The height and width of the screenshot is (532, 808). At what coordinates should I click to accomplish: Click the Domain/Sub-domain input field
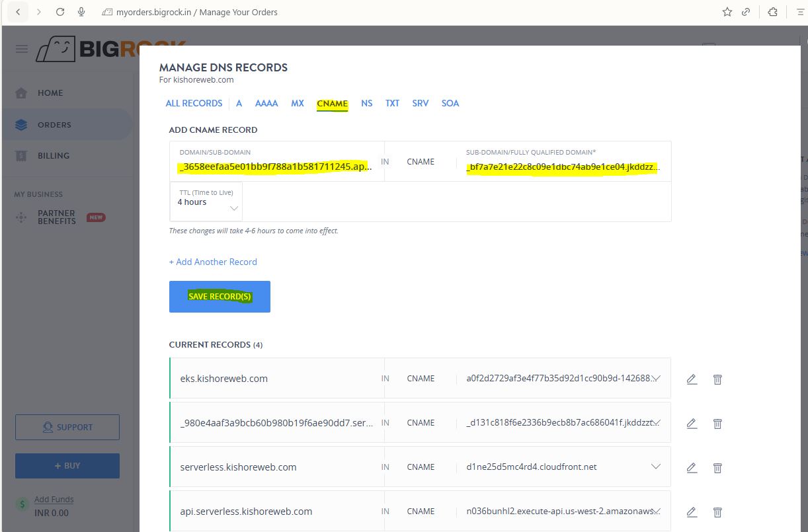tap(274, 167)
